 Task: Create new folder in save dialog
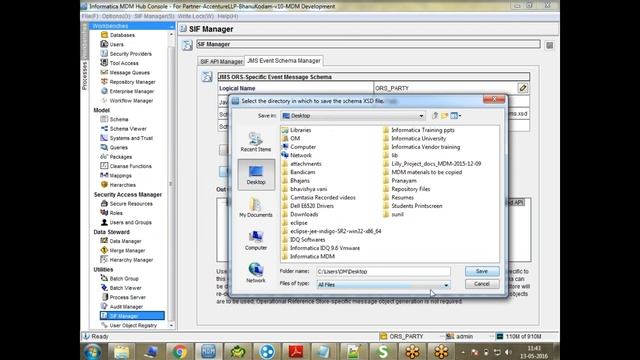tap(444, 116)
